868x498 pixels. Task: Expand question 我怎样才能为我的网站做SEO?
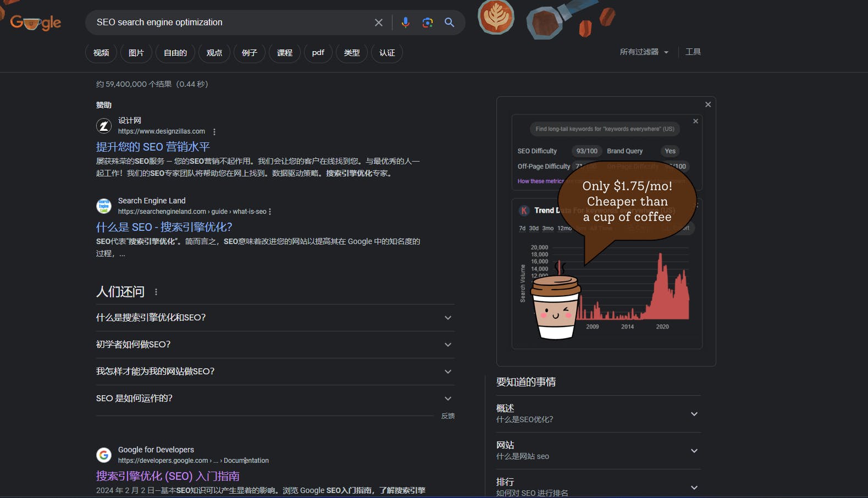(x=275, y=372)
